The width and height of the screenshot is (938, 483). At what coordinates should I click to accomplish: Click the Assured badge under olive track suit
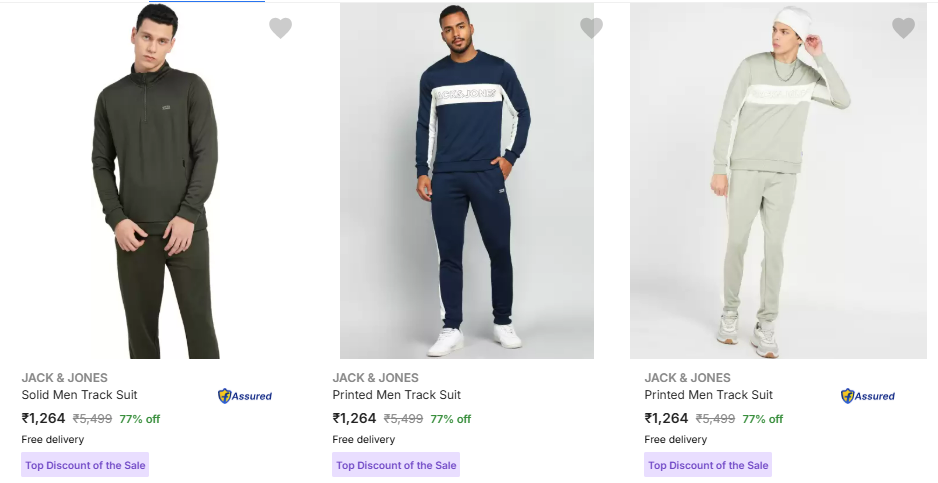pyautogui.click(x=245, y=396)
